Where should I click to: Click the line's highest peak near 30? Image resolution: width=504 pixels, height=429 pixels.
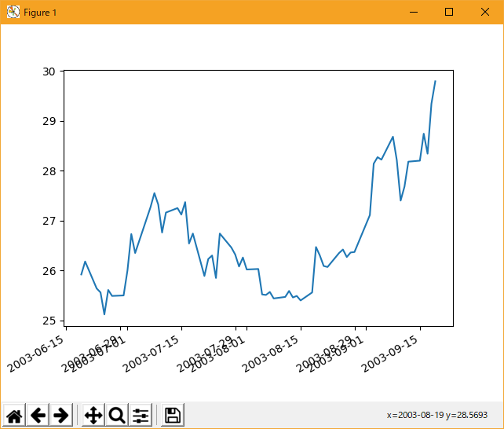(435, 82)
